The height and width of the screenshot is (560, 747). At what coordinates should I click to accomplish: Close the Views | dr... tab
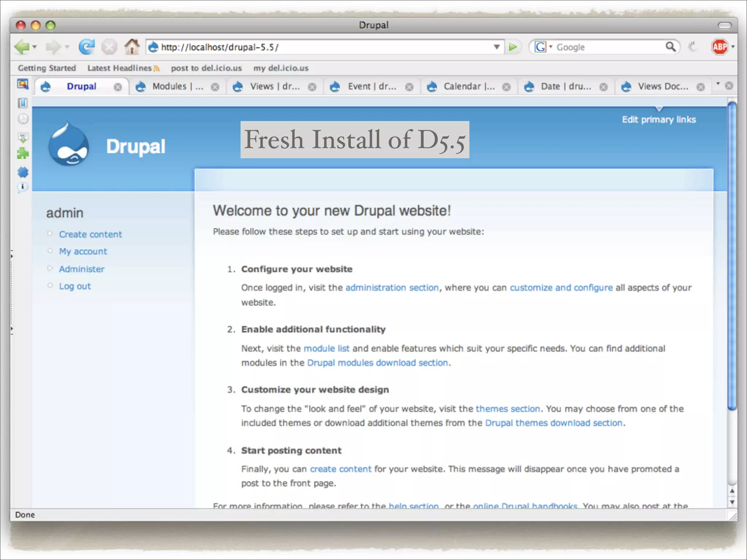click(312, 87)
